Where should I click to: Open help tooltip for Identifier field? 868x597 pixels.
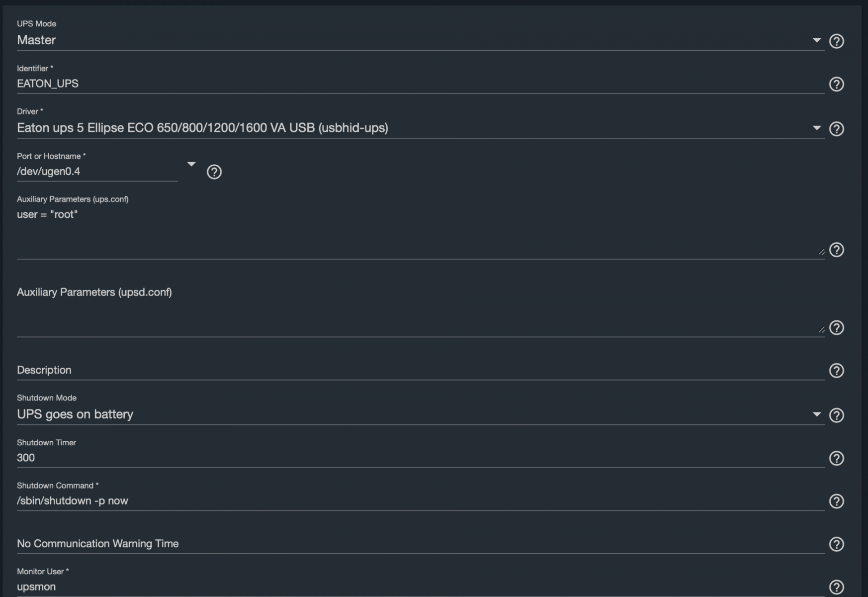[837, 84]
